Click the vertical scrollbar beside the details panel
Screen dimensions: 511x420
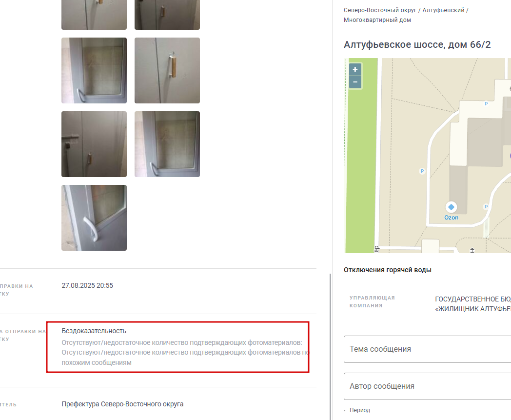point(331,347)
